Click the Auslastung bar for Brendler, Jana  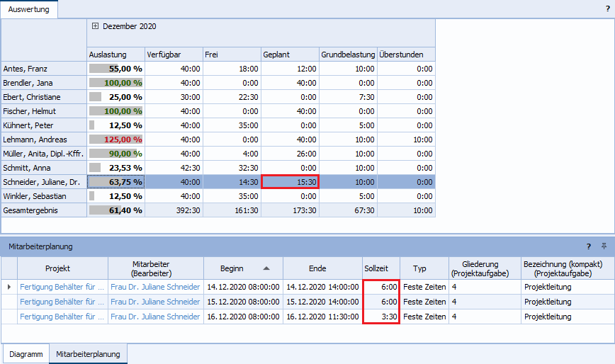[x=115, y=83]
